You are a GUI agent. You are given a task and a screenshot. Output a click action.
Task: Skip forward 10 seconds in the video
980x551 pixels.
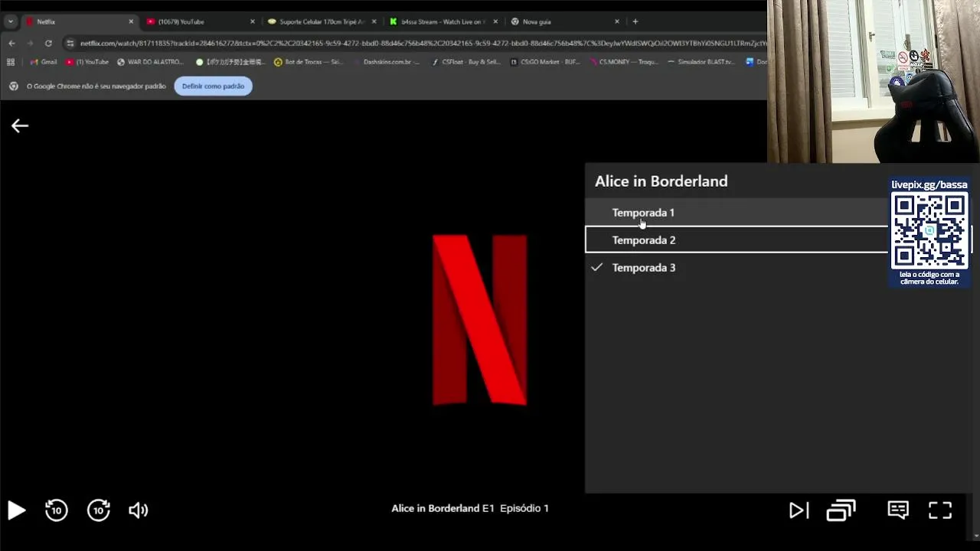(99, 510)
